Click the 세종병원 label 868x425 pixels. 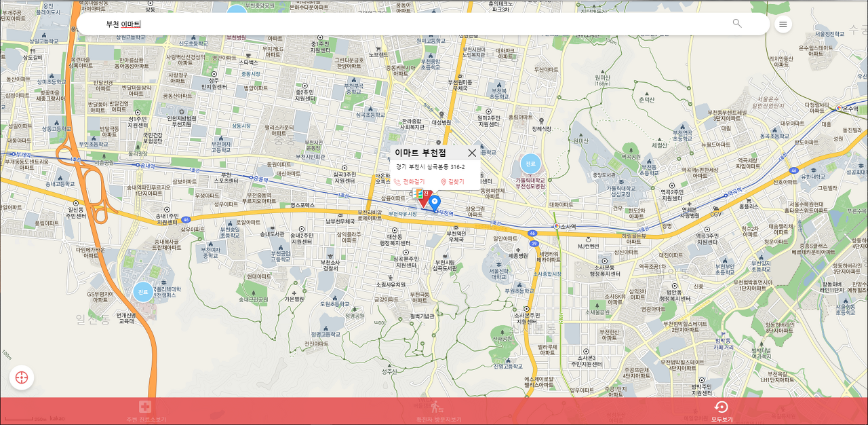pyautogui.click(x=517, y=256)
